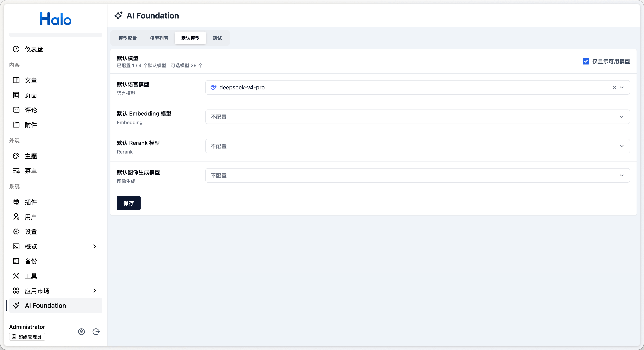Open the 默认 Rerank 模型 dropdown

pos(418,146)
